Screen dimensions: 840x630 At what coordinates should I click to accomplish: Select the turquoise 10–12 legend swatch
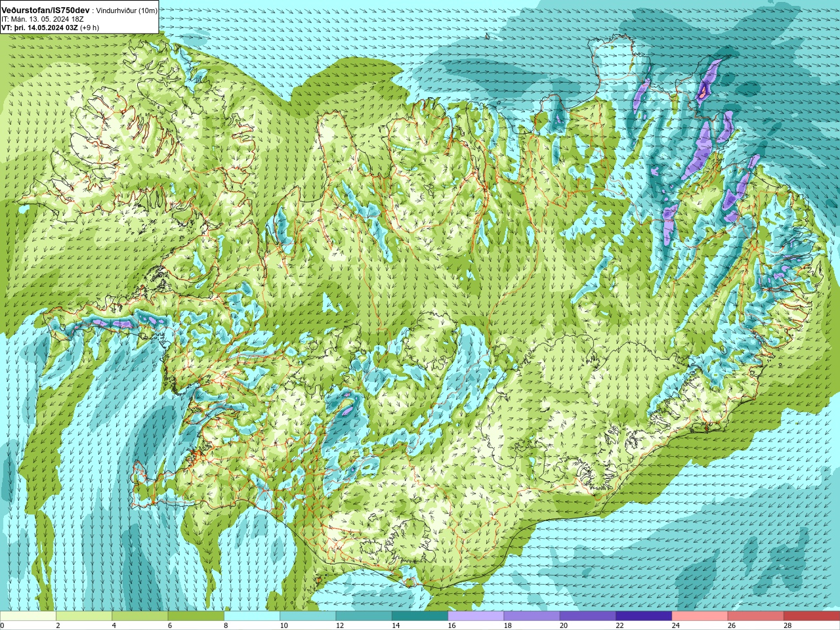tap(308, 616)
